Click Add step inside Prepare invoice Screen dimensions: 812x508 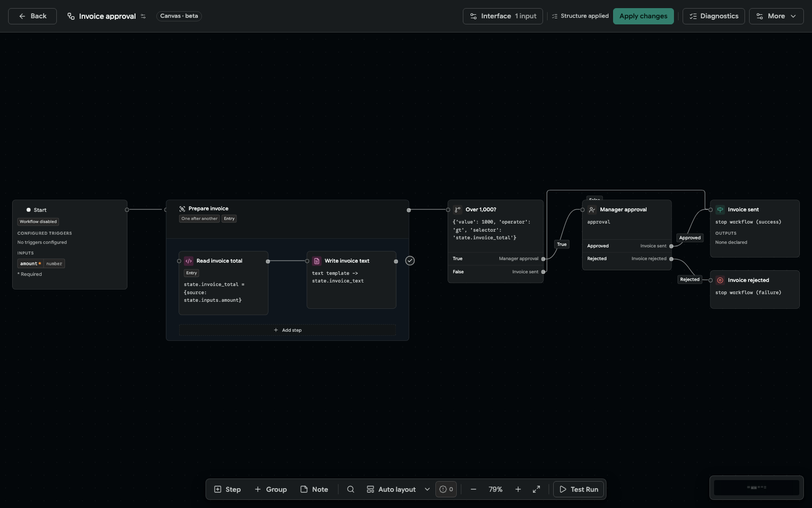click(287, 330)
